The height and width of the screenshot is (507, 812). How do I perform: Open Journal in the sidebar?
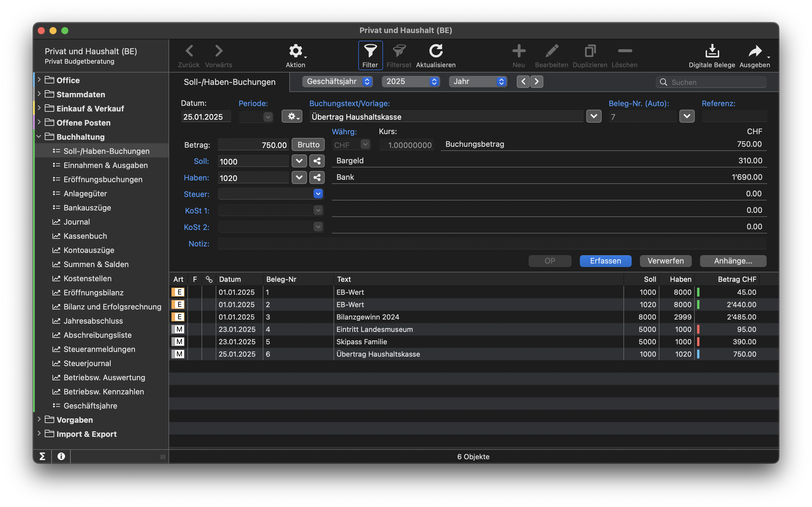(76, 222)
